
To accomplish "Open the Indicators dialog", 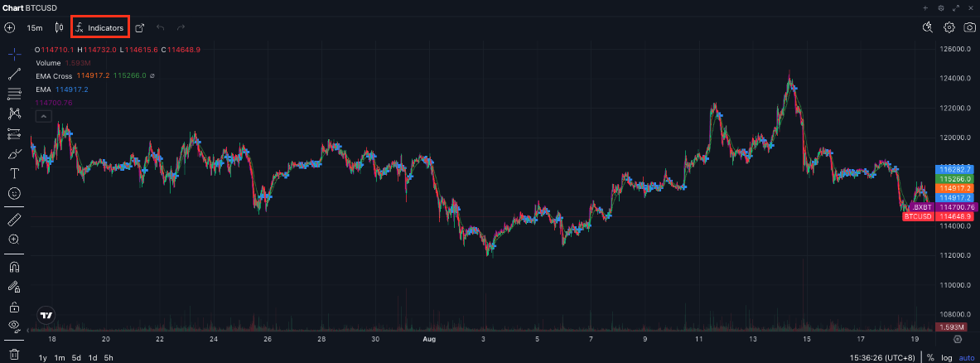I will 99,27.
